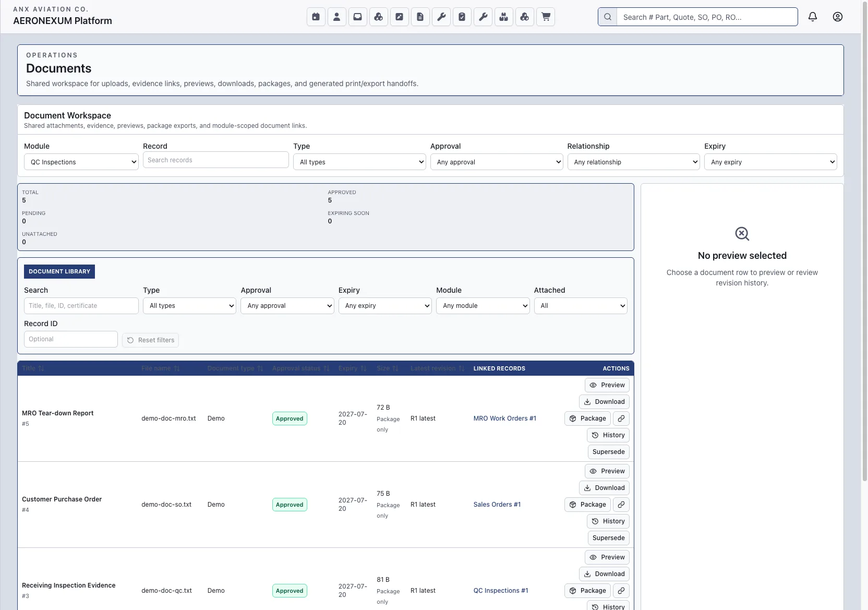This screenshot has width=868, height=610.
Task: Select the Document Library tab
Action: pyautogui.click(x=59, y=271)
